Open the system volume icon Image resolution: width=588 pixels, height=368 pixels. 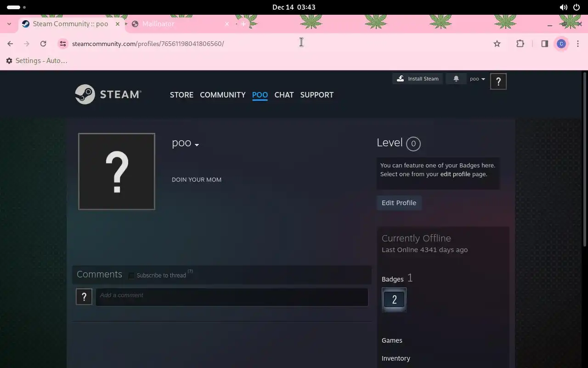[563, 7]
